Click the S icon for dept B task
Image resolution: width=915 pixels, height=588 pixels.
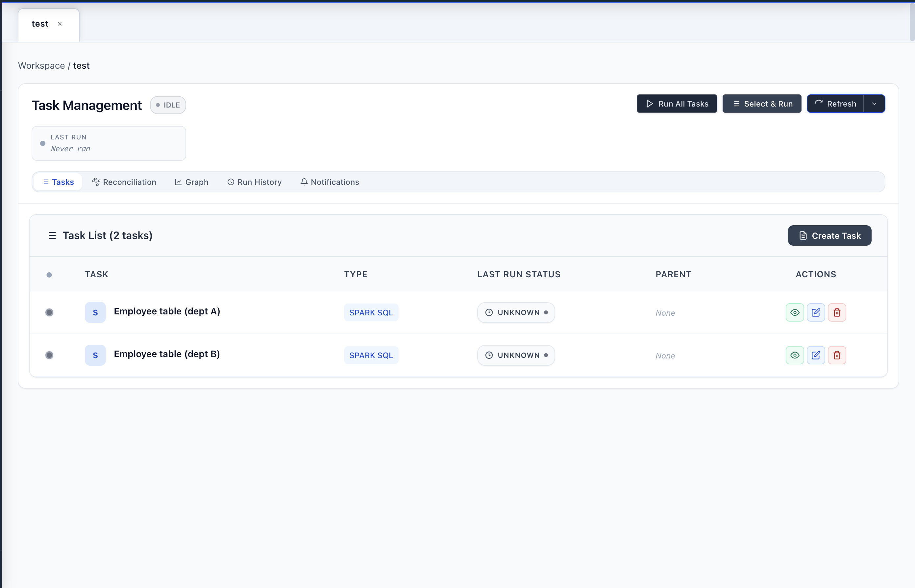tap(95, 355)
